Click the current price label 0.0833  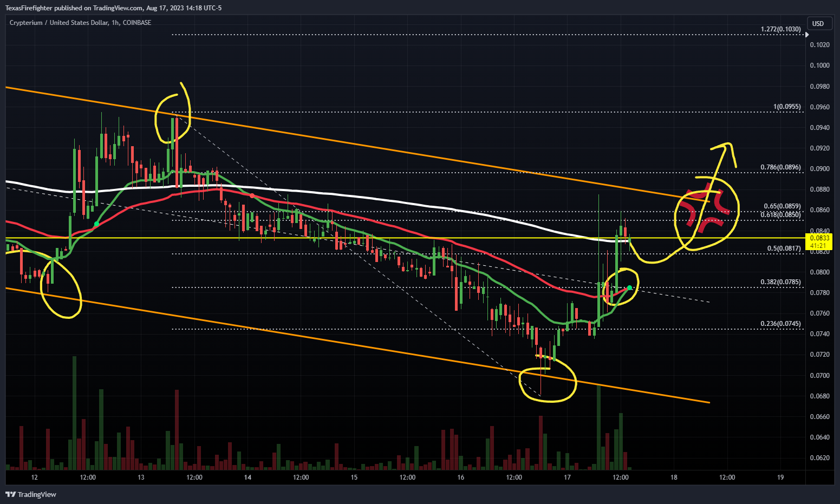pyautogui.click(x=819, y=238)
